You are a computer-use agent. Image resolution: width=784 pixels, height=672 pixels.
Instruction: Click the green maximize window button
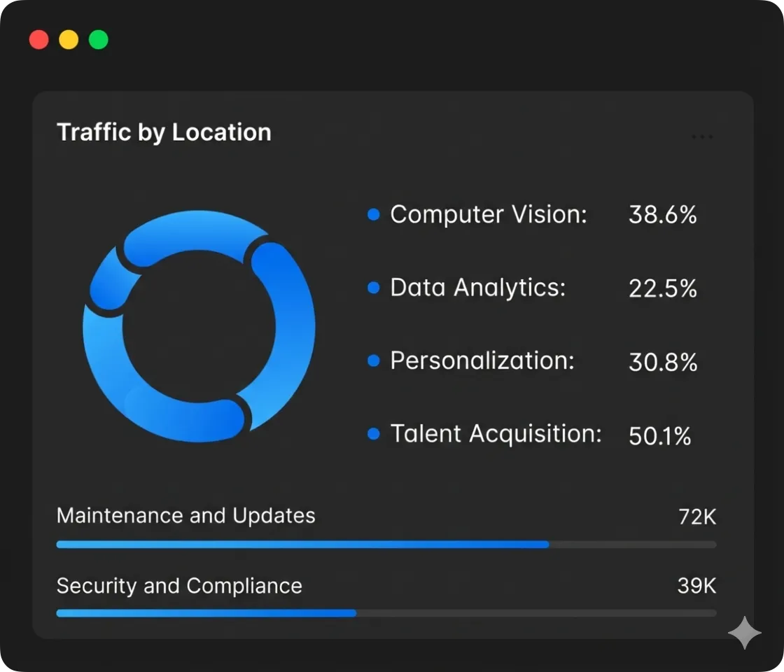tap(99, 39)
